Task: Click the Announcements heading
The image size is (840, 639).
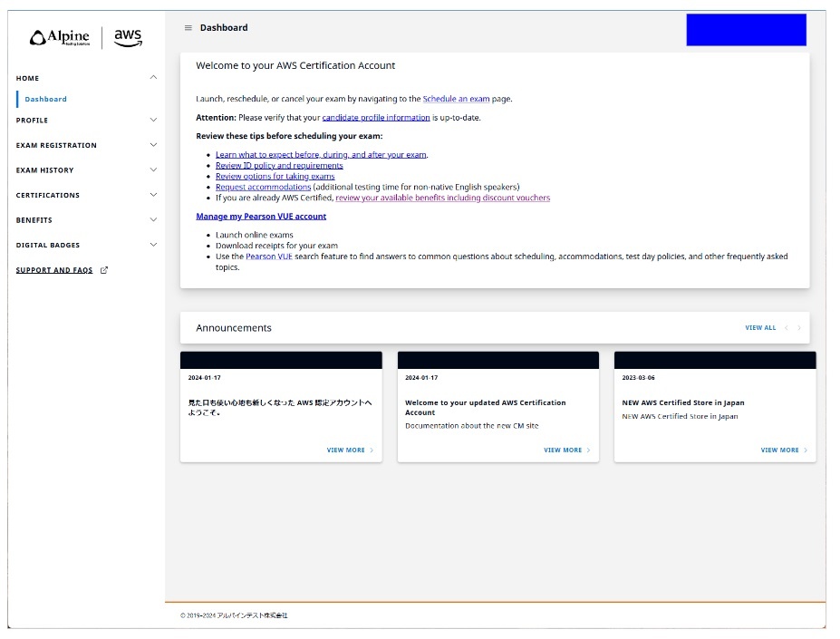Action: pyautogui.click(x=234, y=327)
